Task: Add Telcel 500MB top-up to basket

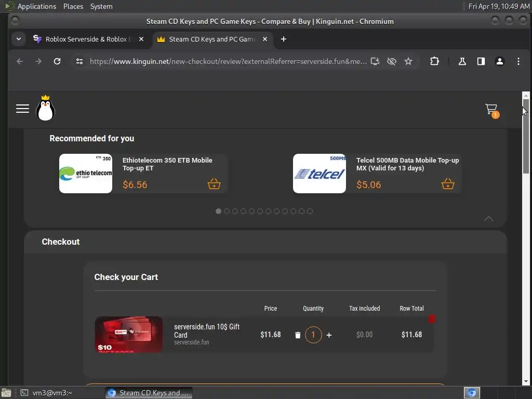Action: point(448,184)
